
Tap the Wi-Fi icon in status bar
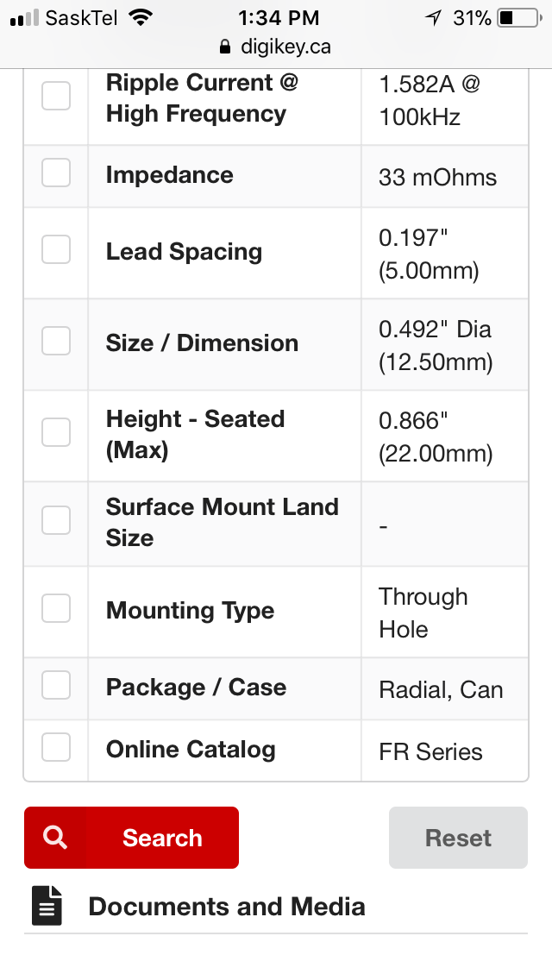(141, 17)
